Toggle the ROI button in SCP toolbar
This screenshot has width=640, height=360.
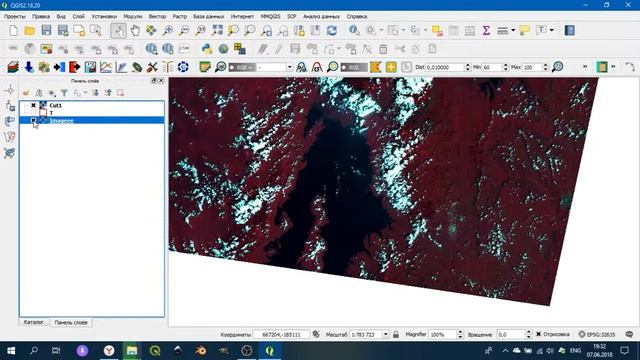tap(354, 67)
